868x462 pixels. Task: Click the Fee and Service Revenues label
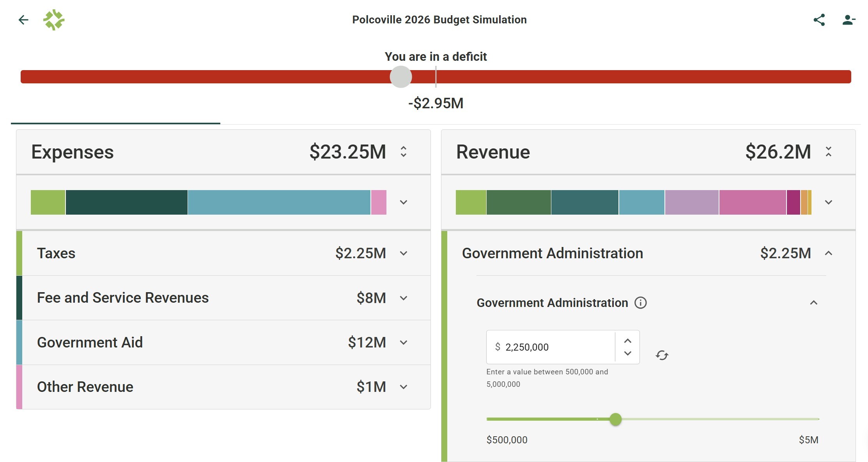point(123,298)
